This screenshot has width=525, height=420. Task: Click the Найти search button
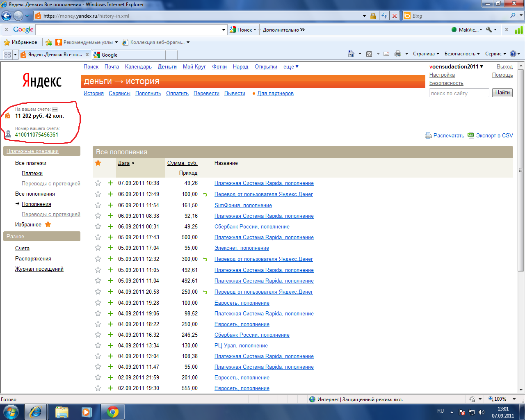502,93
